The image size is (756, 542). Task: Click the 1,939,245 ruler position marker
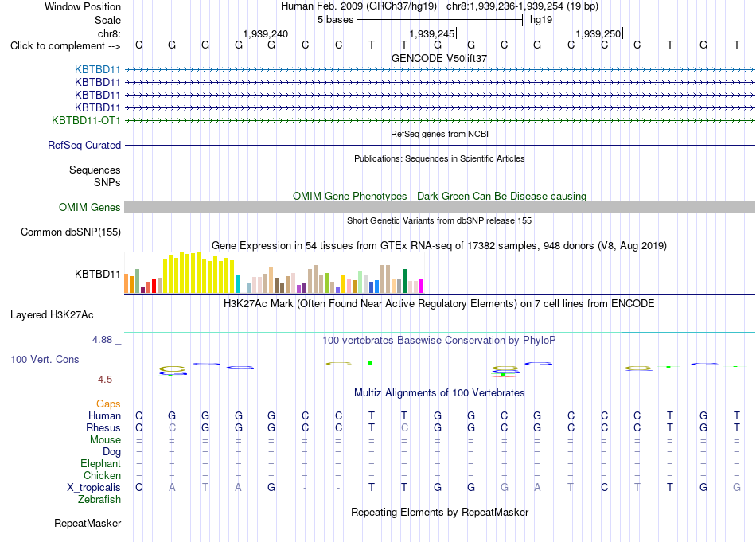coord(432,33)
